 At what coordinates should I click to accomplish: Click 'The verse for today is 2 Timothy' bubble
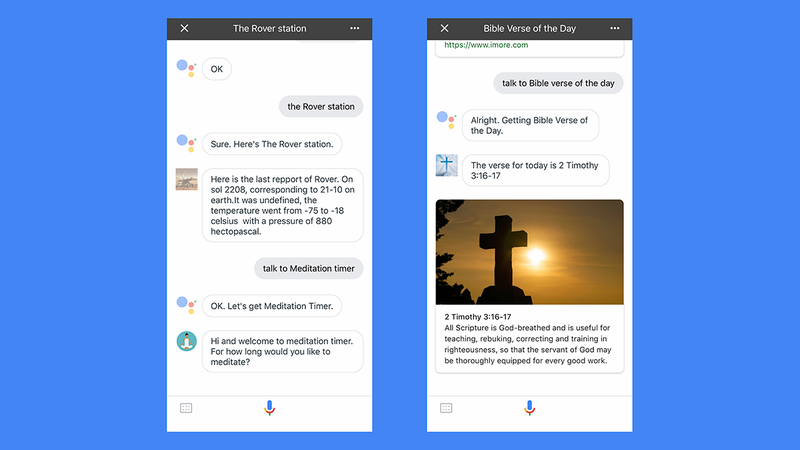536,170
